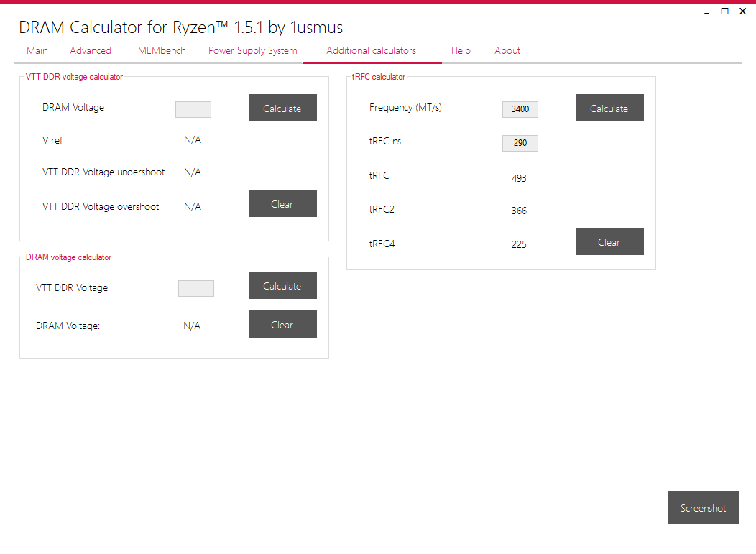
Task: Click the DRAM Voltage input field
Action: click(193, 109)
